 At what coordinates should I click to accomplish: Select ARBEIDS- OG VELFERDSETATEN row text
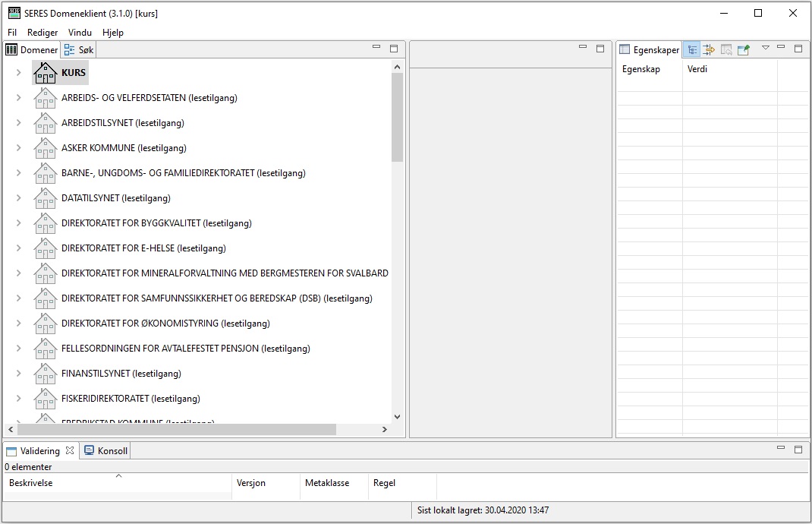coord(149,97)
